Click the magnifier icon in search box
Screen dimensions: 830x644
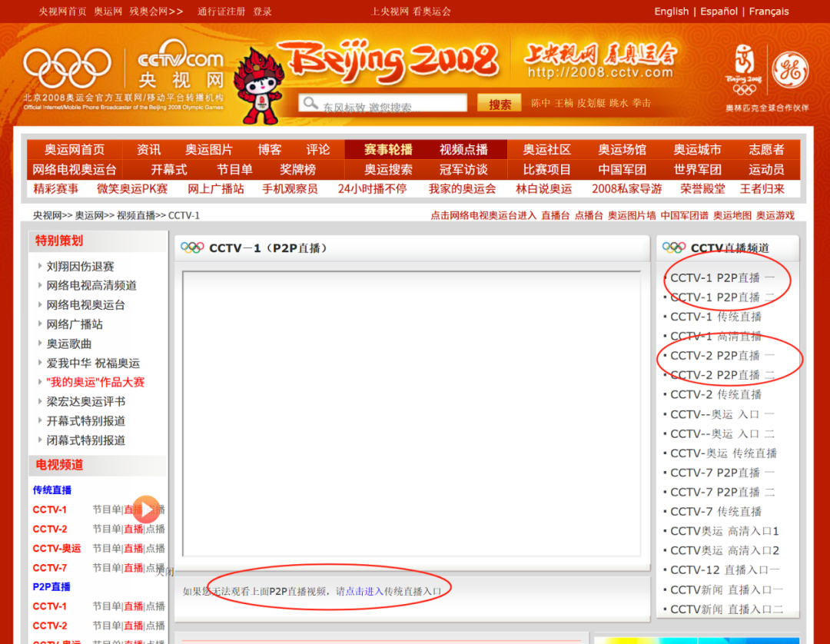pyautogui.click(x=310, y=104)
